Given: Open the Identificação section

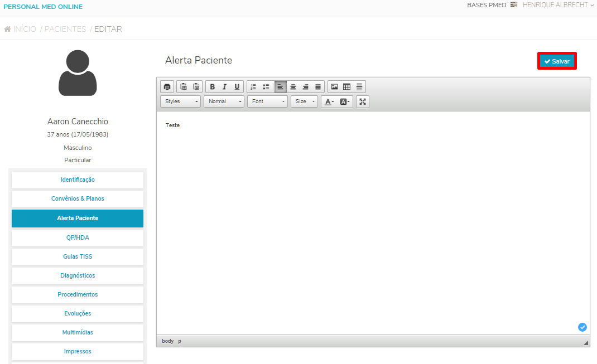Looking at the screenshot, I should (x=78, y=179).
